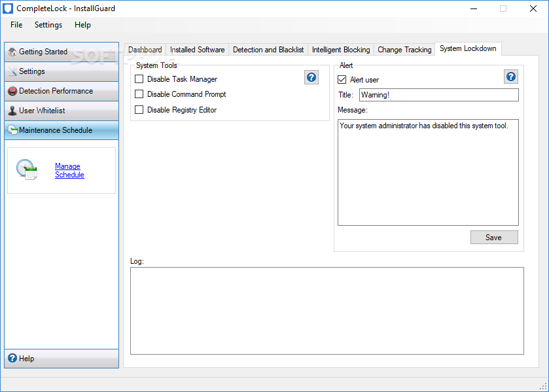Click the Detection Performance gauge icon
The image size is (549, 392).
(12, 91)
